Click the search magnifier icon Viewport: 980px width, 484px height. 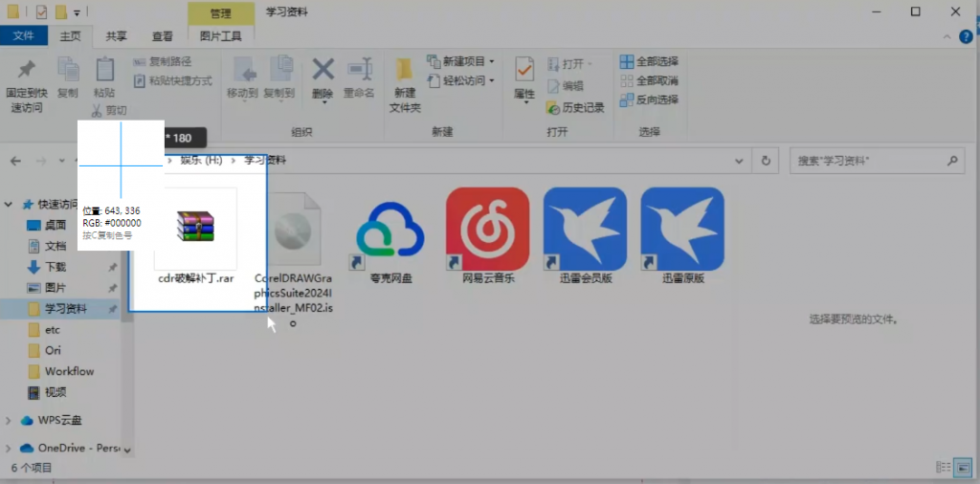coord(952,161)
